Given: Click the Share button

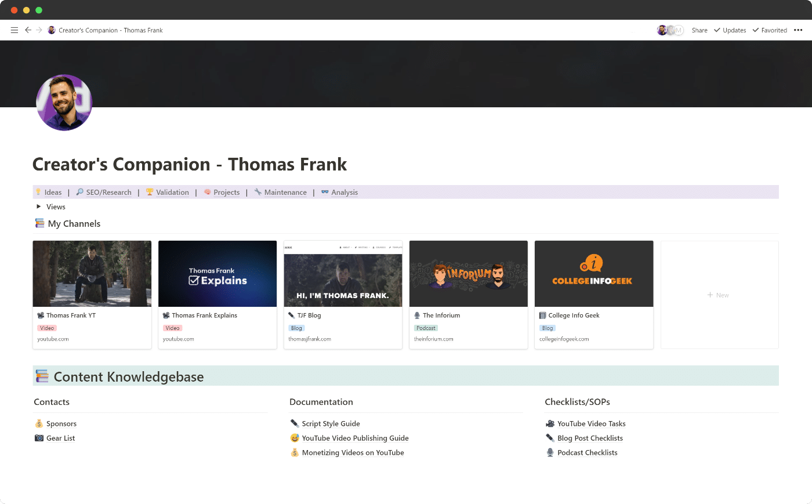Looking at the screenshot, I should pos(699,30).
